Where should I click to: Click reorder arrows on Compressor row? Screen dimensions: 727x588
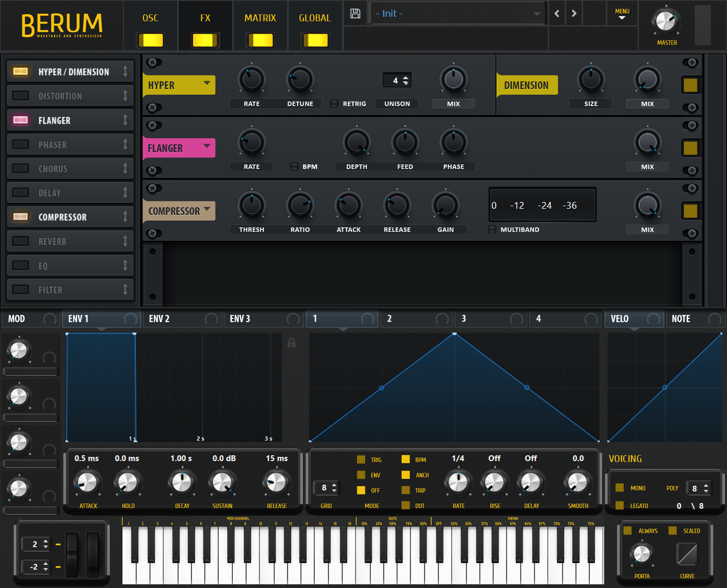point(125,217)
